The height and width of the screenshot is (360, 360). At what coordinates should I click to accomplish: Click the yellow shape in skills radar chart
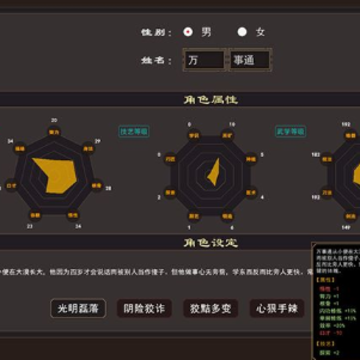pos(214,173)
